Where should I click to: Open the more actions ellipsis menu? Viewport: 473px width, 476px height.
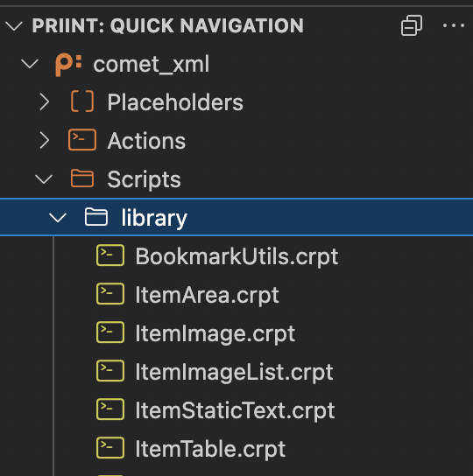(454, 25)
